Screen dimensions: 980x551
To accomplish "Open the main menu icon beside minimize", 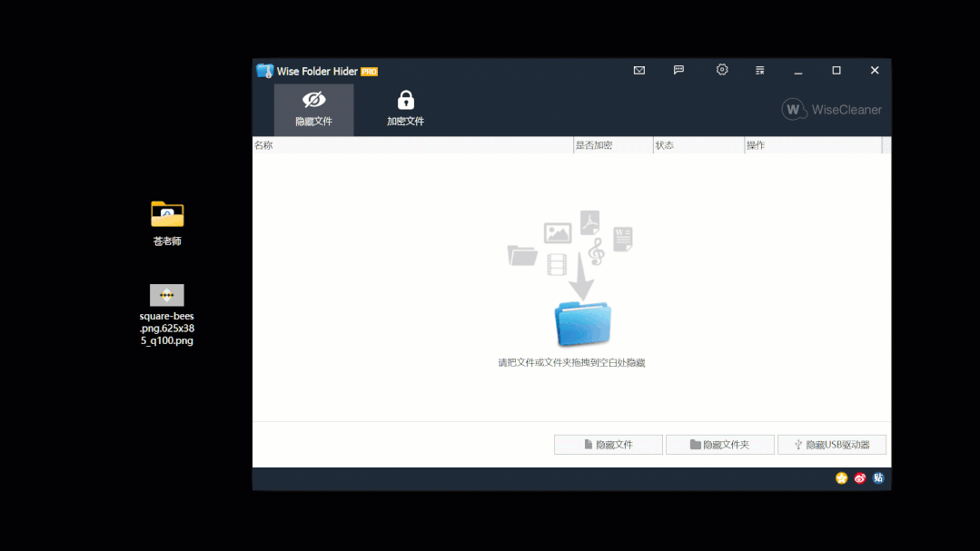I will click(759, 69).
